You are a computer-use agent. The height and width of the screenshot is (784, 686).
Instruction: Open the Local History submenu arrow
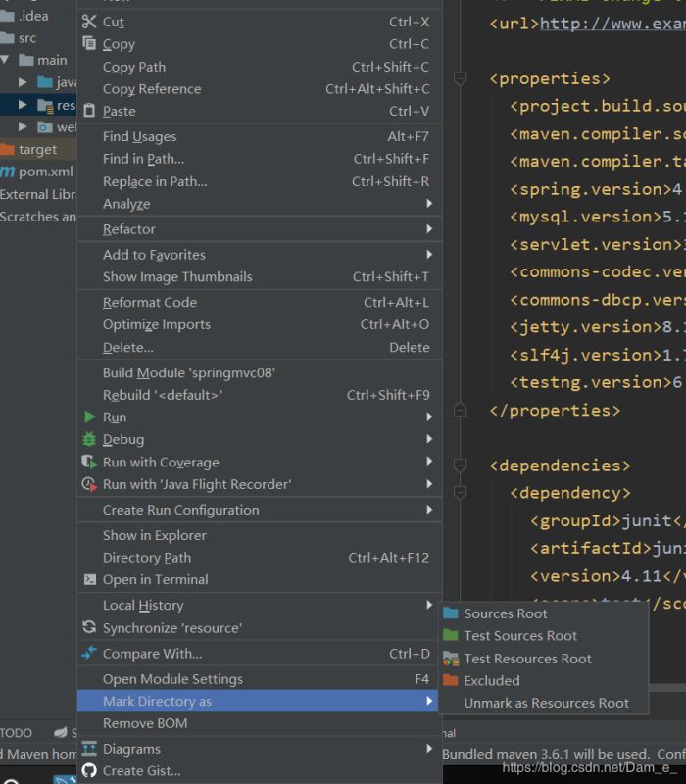429,606
